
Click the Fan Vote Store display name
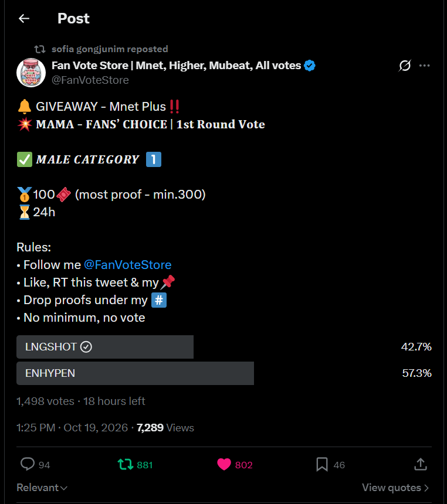177,66
